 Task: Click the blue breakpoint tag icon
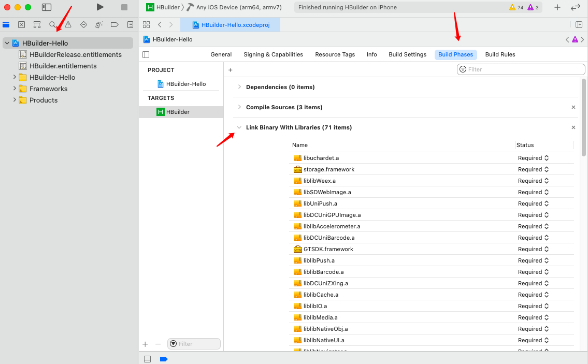[x=164, y=359]
